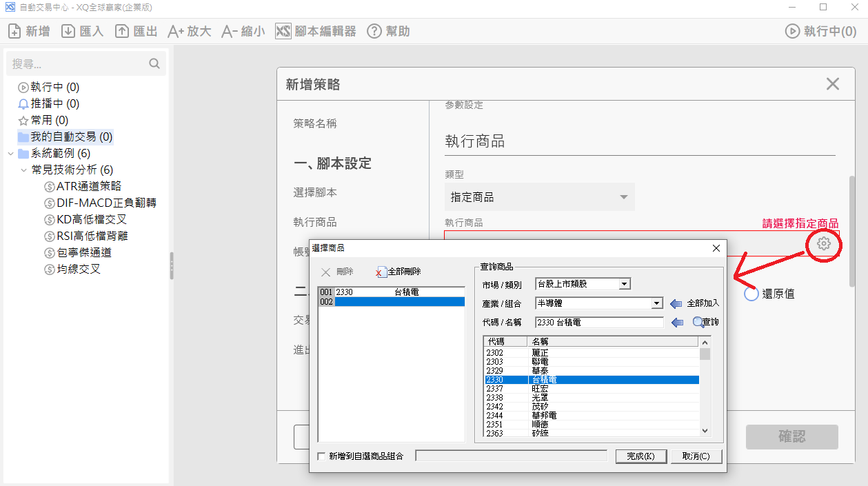Screen dimensions: 868x486
Task: Open the 產業/組合 dropdown
Action: pos(656,303)
